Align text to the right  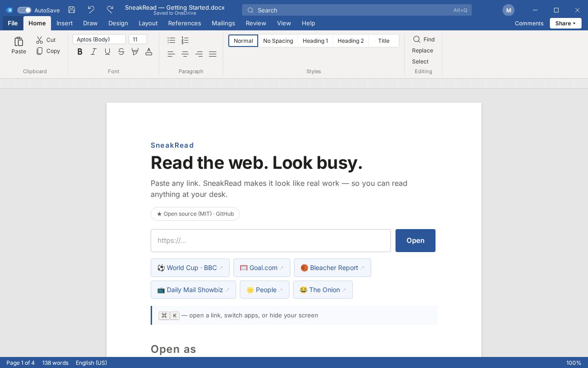(x=199, y=54)
